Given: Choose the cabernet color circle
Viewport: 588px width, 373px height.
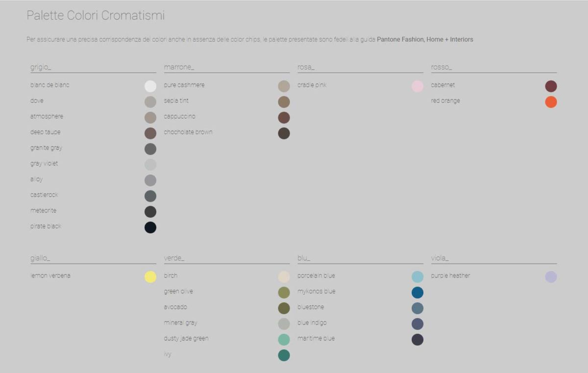Looking at the screenshot, I should point(551,87).
